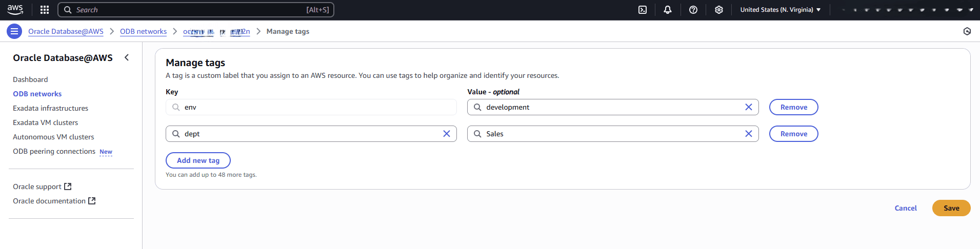Click the development value field

[x=613, y=107]
